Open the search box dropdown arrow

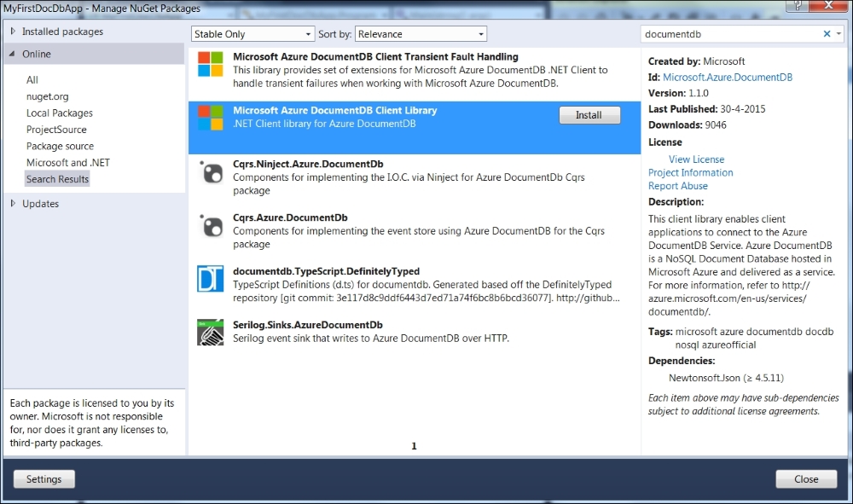pyautogui.click(x=838, y=34)
